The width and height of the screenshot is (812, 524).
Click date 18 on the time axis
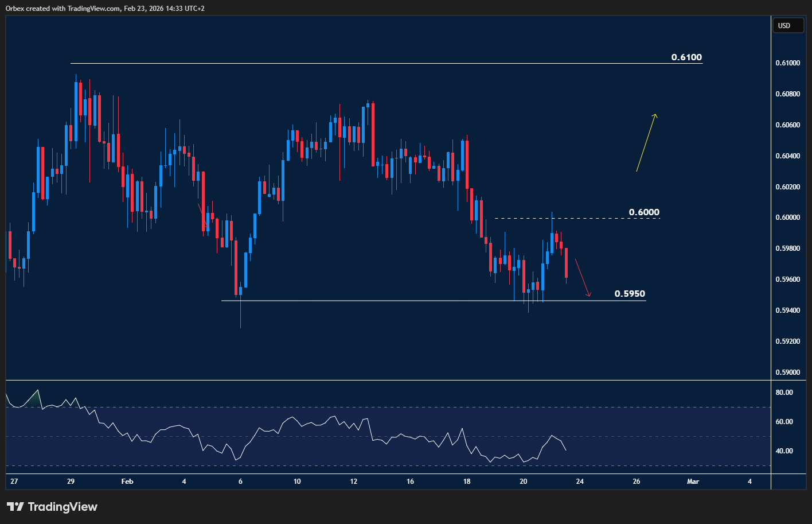(x=467, y=482)
